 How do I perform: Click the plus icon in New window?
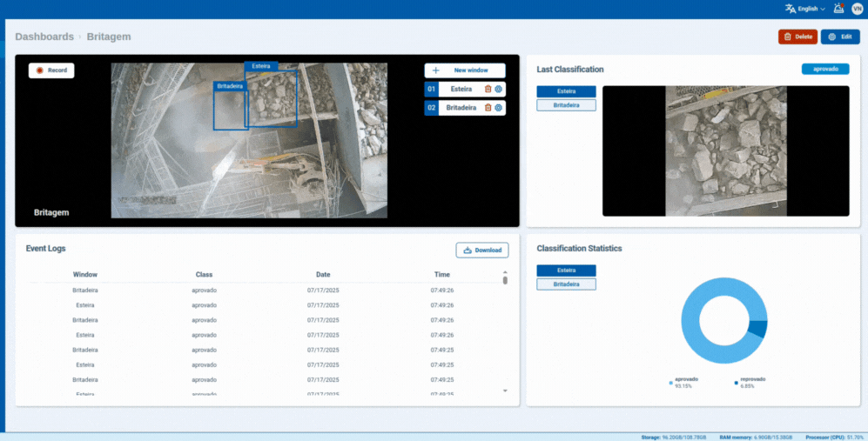[x=435, y=70]
